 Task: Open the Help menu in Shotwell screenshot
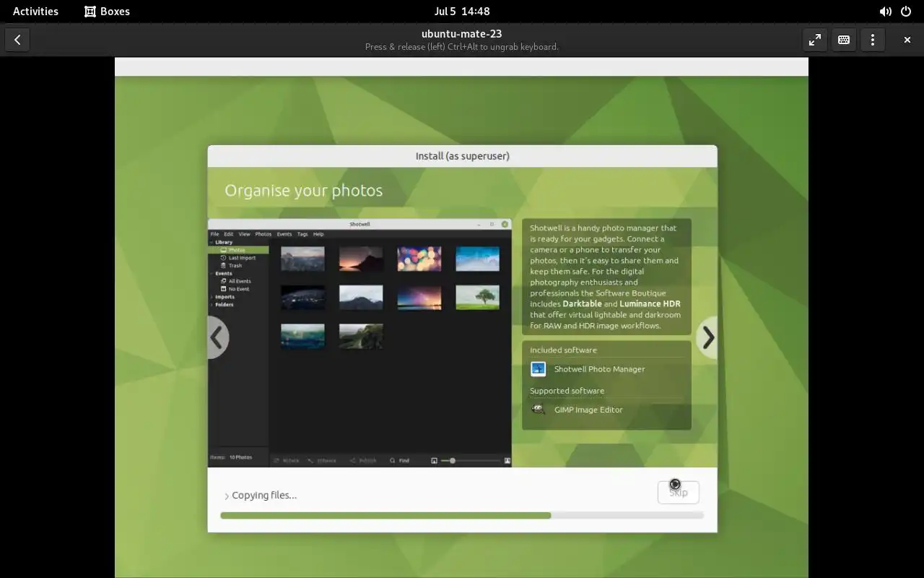coord(318,234)
